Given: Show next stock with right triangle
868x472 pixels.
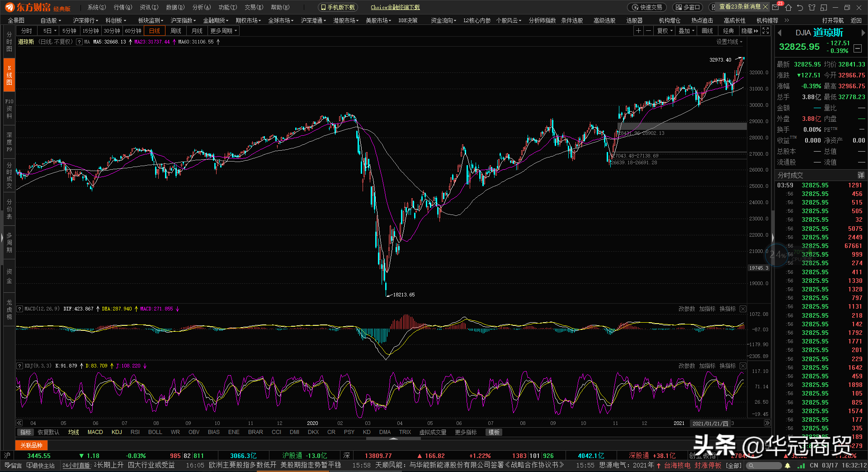Looking at the screenshot, I should (863, 33).
